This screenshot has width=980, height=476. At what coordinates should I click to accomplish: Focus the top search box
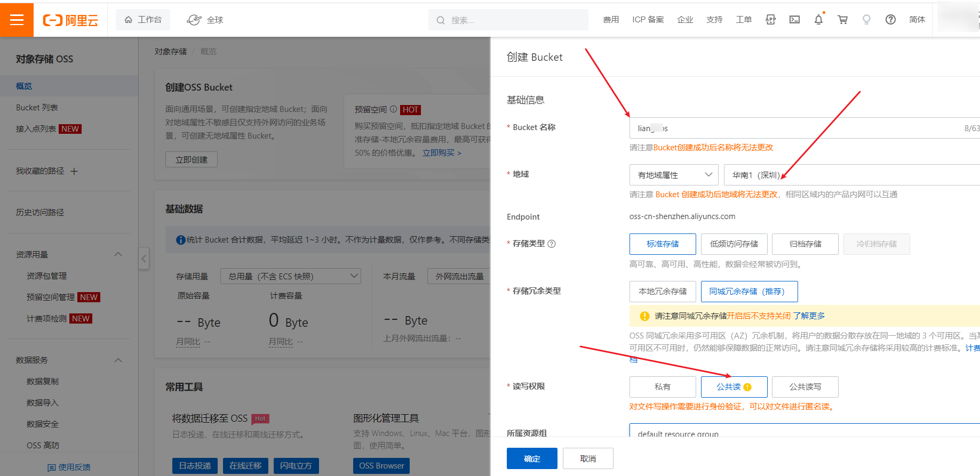point(508,20)
